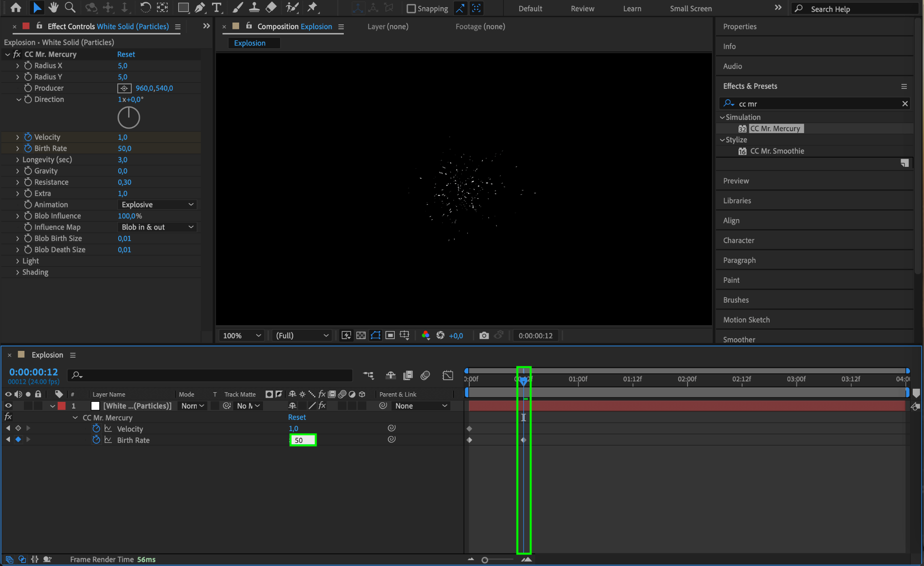Open the Character panel
Screen dimensions: 924x566
click(x=739, y=240)
